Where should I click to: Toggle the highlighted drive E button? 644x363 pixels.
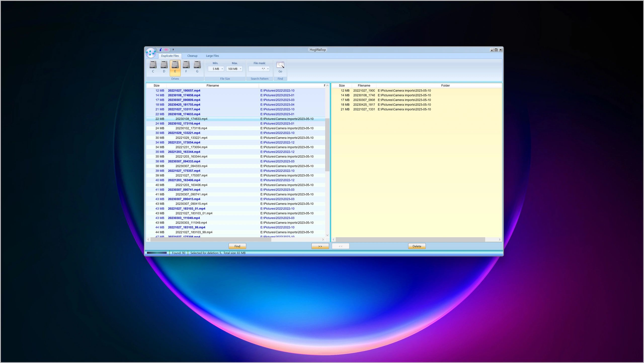tap(175, 67)
